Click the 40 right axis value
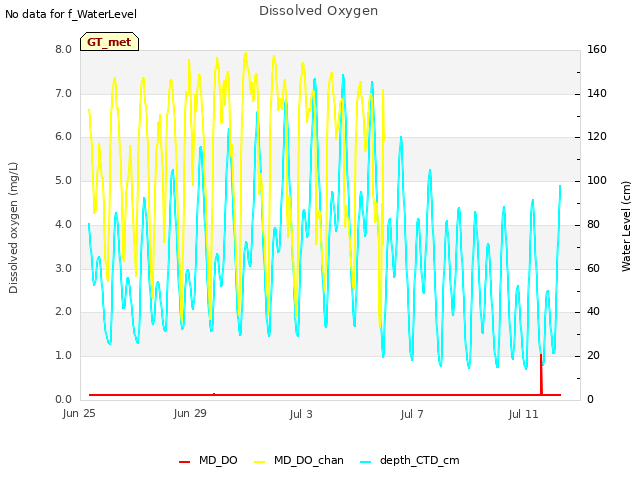640x480 pixels. tap(593, 311)
